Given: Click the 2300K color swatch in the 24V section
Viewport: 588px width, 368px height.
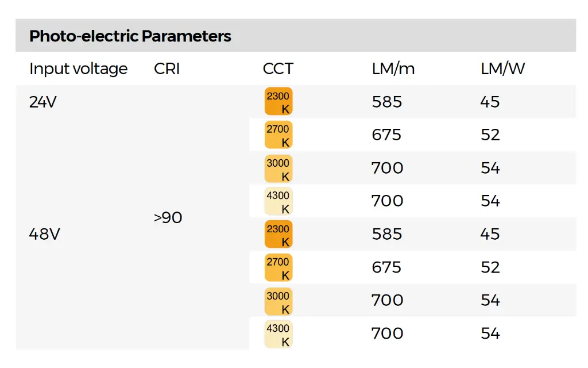Looking at the screenshot, I should coord(278,102).
